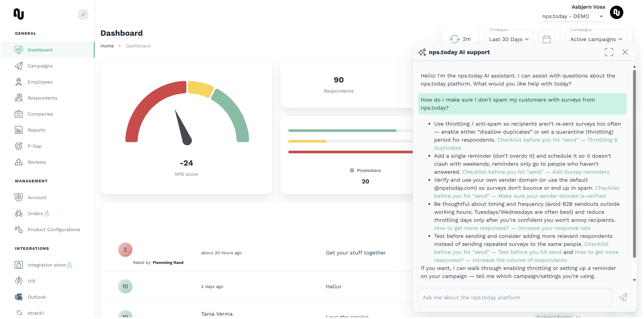Expand the Active campaigns dropdown
The height and width of the screenshot is (319, 644).
(596, 39)
